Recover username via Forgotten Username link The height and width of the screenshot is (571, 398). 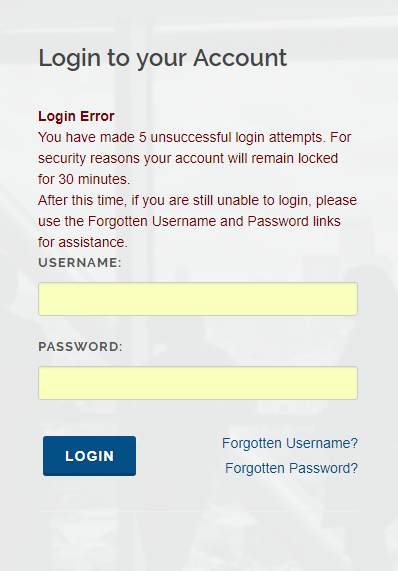click(290, 443)
